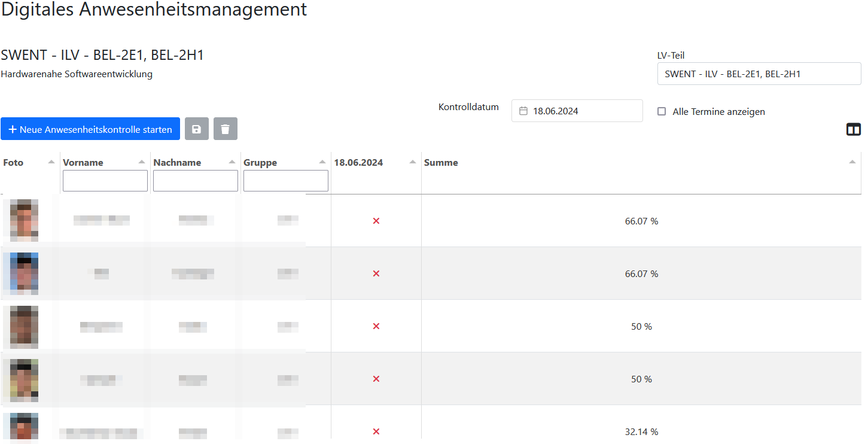Screen dimensions: 868x444
Task: Click the Gruppe column header
Action: 260,163
